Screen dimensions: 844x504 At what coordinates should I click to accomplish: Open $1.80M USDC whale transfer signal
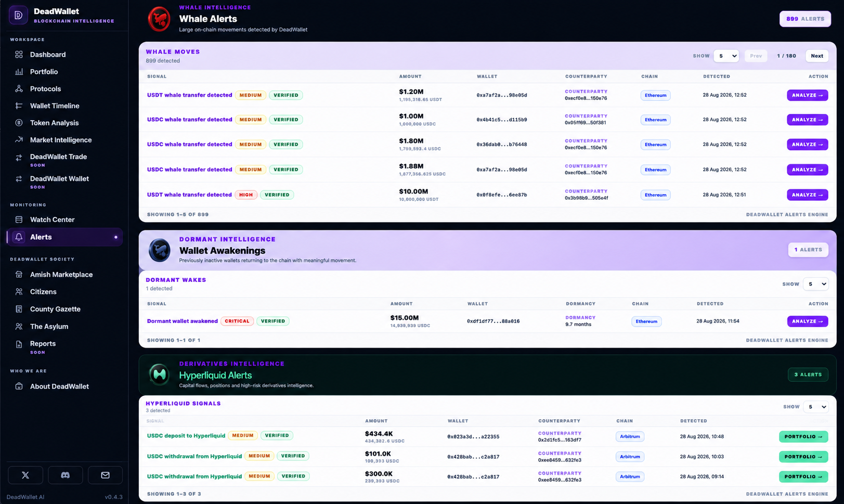[x=189, y=144]
